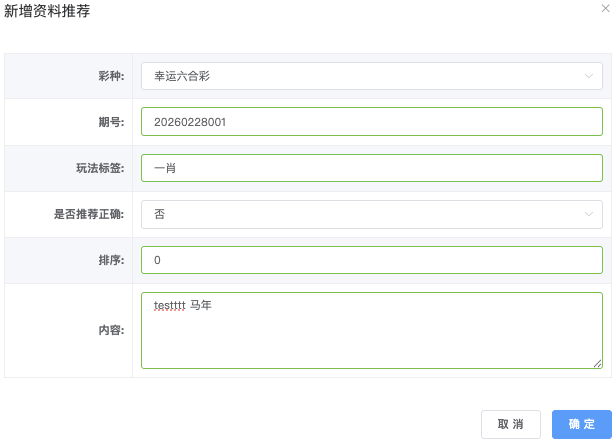The image size is (616, 443).
Task: Grab the 内容 textarea resize handle
Action: 597,363
